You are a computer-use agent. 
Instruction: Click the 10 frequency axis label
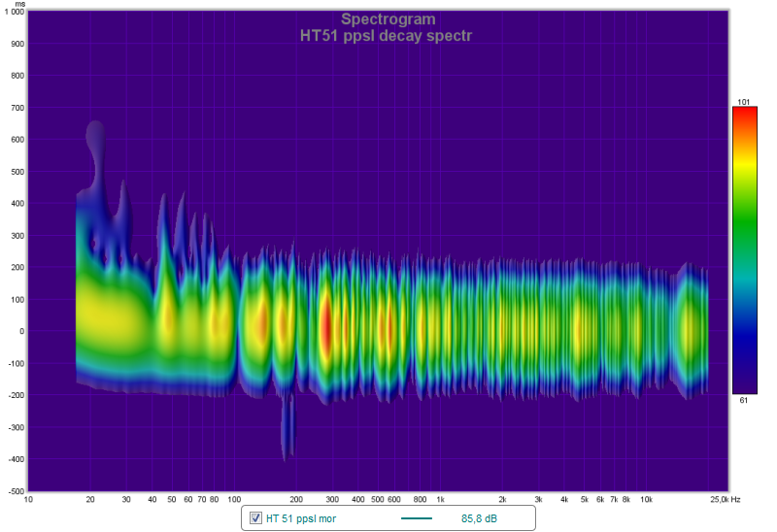click(x=28, y=499)
